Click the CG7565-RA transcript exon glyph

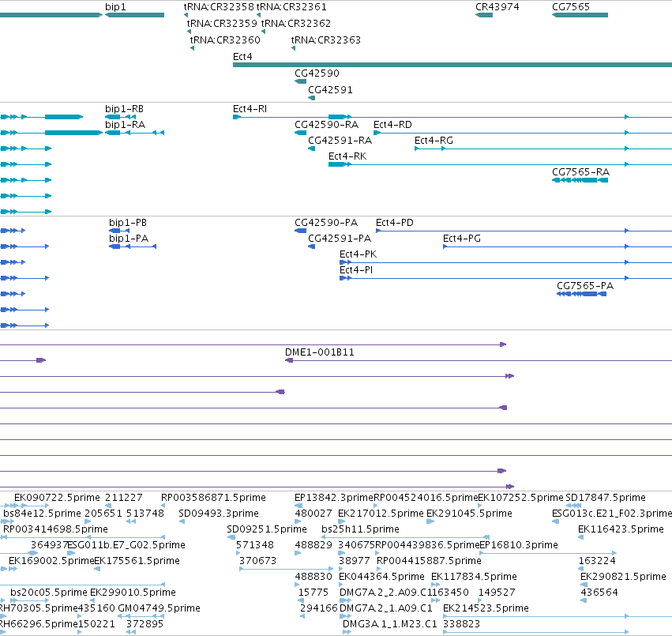click(x=580, y=180)
